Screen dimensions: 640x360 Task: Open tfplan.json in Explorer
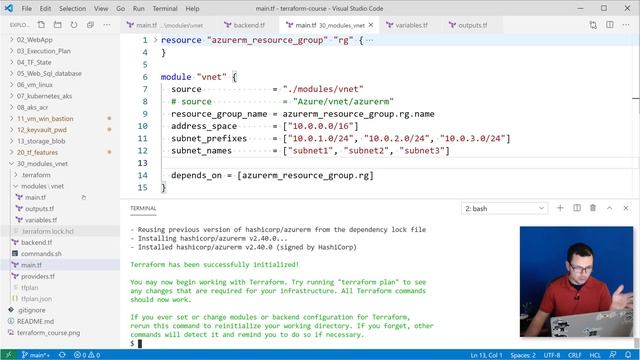36,299
